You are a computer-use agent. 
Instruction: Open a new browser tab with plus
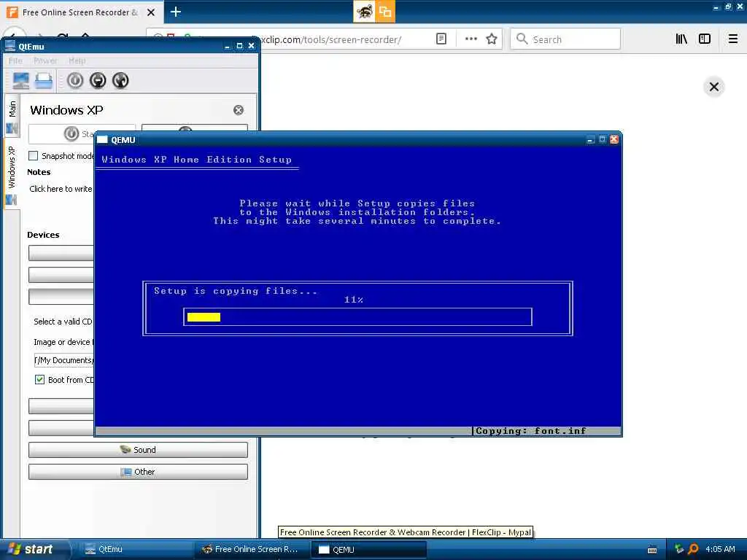coord(175,12)
